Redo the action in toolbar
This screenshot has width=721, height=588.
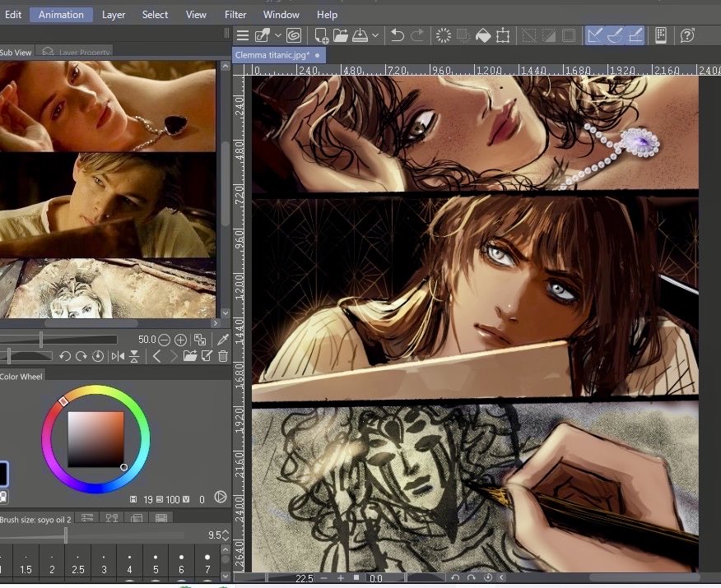[x=417, y=35]
